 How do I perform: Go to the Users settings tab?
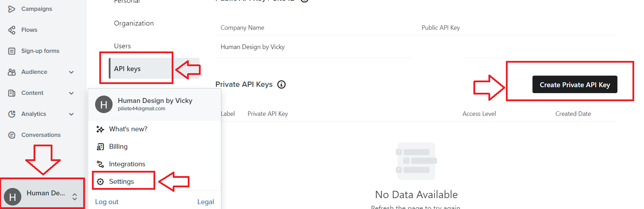coord(122,46)
